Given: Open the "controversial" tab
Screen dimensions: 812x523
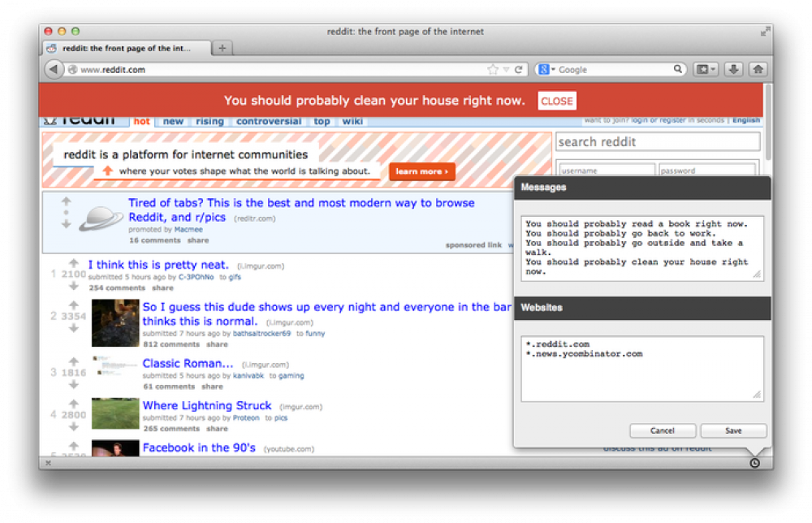Looking at the screenshot, I should (x=269, y=121).
